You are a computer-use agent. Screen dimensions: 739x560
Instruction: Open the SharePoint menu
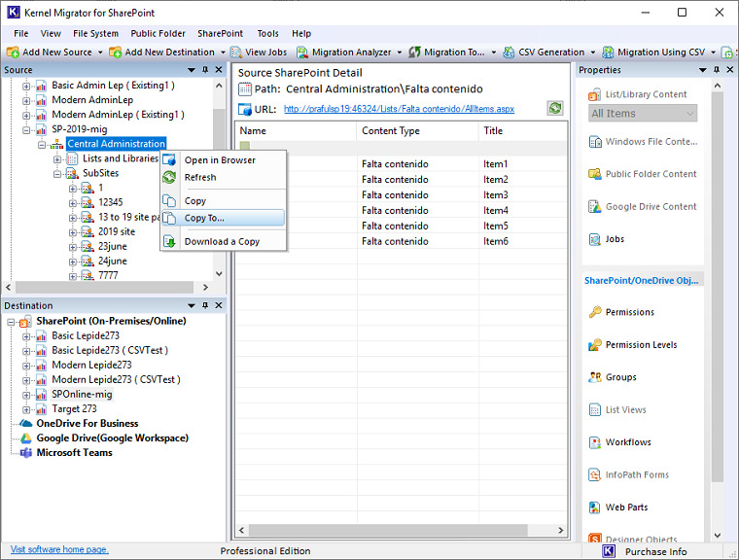220,33
